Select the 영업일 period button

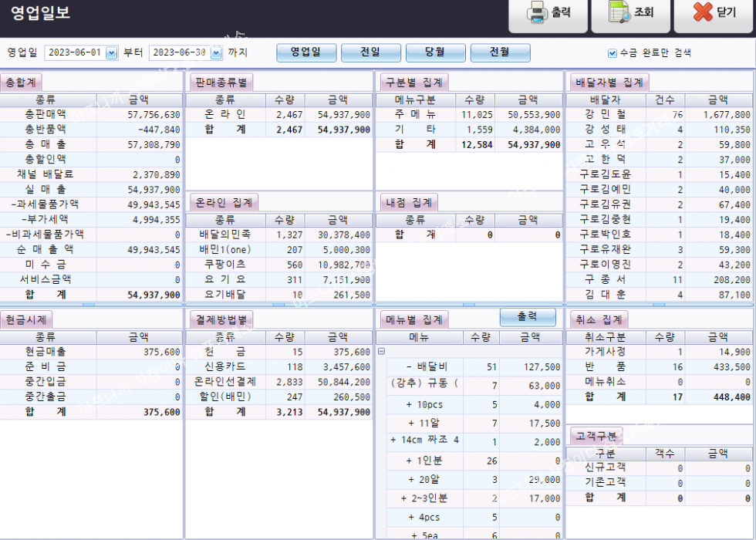point(306,52)
